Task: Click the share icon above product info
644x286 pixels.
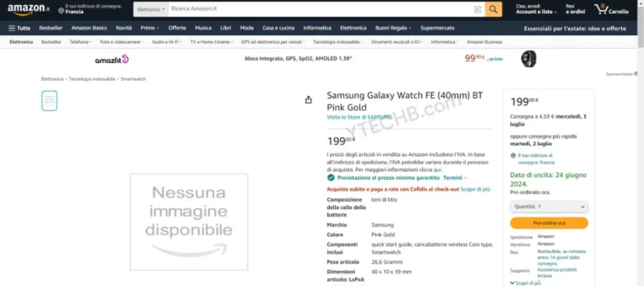Action: (x=308, y=100)
